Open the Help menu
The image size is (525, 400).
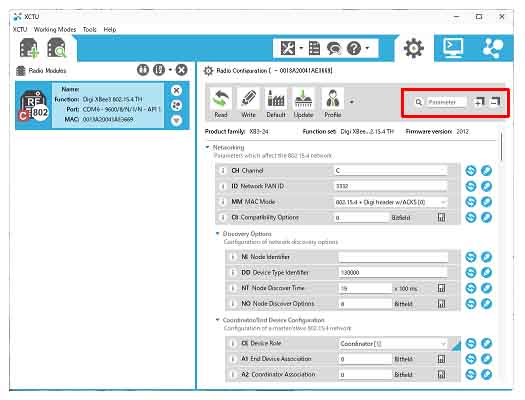tap(110, 29)
